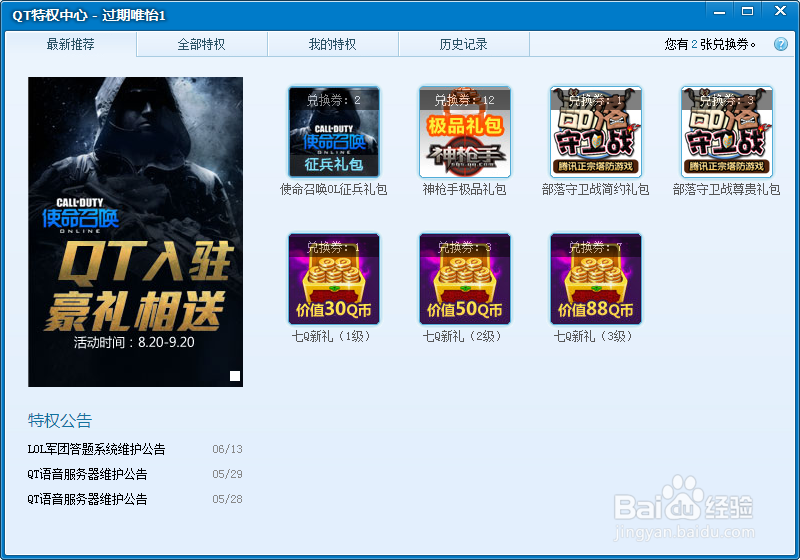Choose the 部落守卫战简约礼包 icon
Screen dimensions: 800x560
595,132
